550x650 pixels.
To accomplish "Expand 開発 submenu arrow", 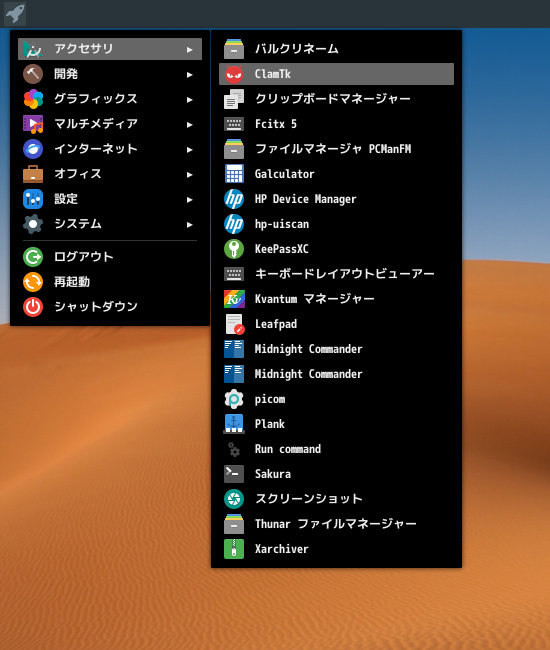I will (x=189, y=75).
